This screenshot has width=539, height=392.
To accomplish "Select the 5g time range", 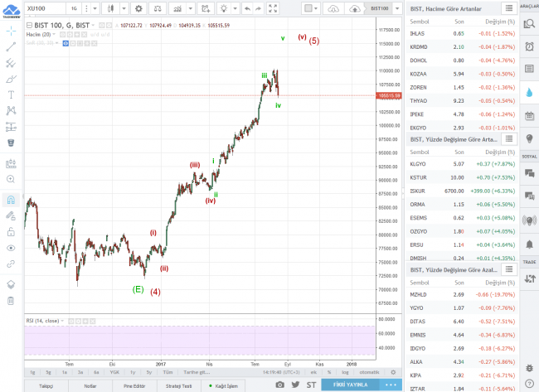I will point(48,372).
